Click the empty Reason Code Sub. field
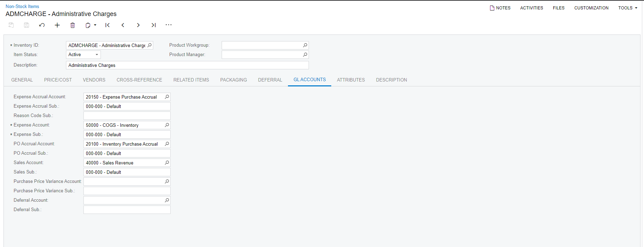 (x=127, y=116)
